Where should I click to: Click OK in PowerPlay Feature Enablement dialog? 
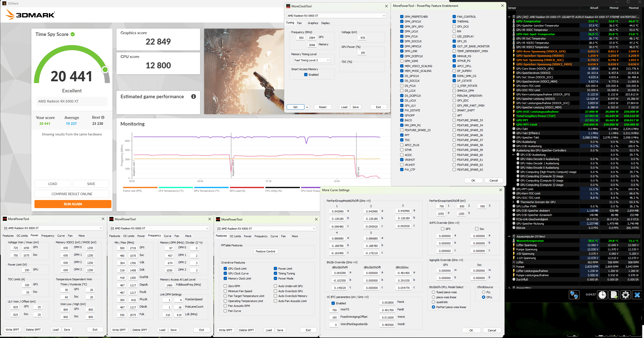473,181
